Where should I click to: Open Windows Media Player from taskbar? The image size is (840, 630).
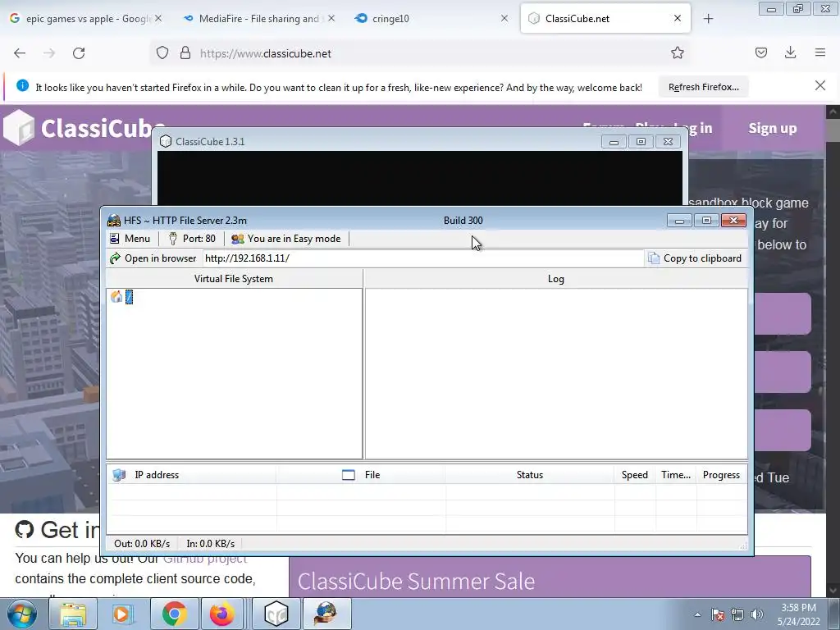tap(121, 614)
